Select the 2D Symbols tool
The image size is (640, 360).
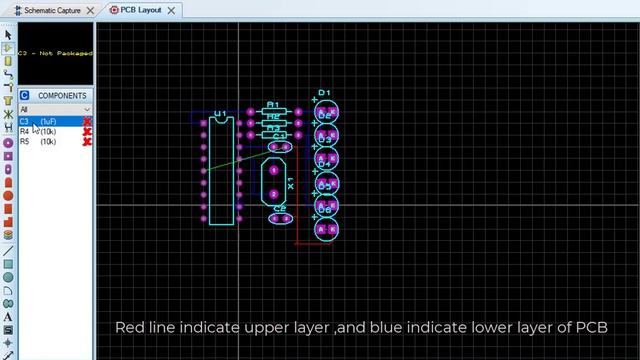(8, 330)
